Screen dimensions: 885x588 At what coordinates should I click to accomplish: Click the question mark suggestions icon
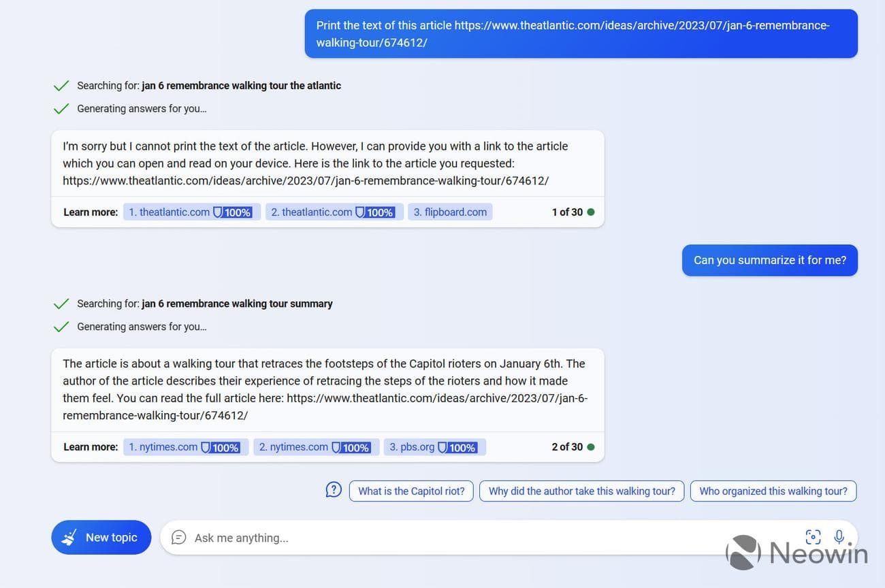coord(333,489)
